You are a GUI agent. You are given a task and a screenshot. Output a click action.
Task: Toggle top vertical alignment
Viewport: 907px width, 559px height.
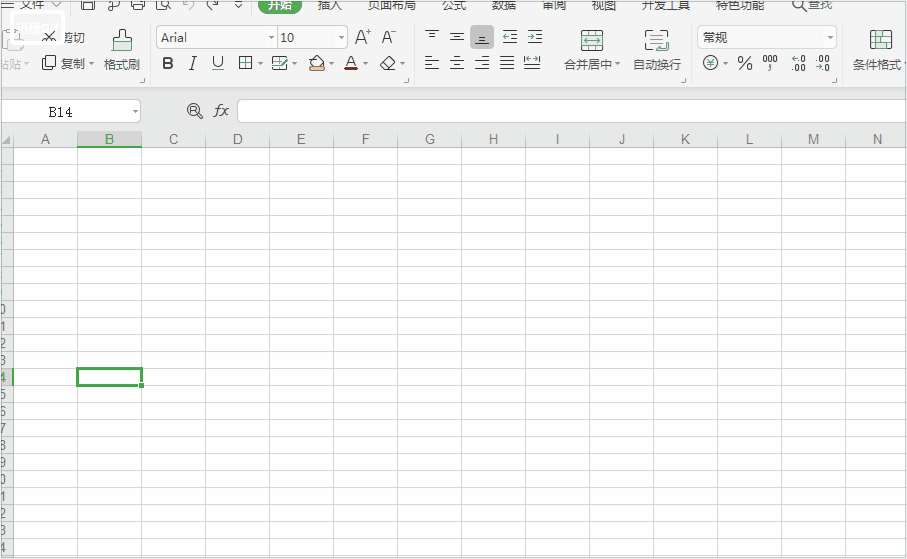(x=432, y=38)
